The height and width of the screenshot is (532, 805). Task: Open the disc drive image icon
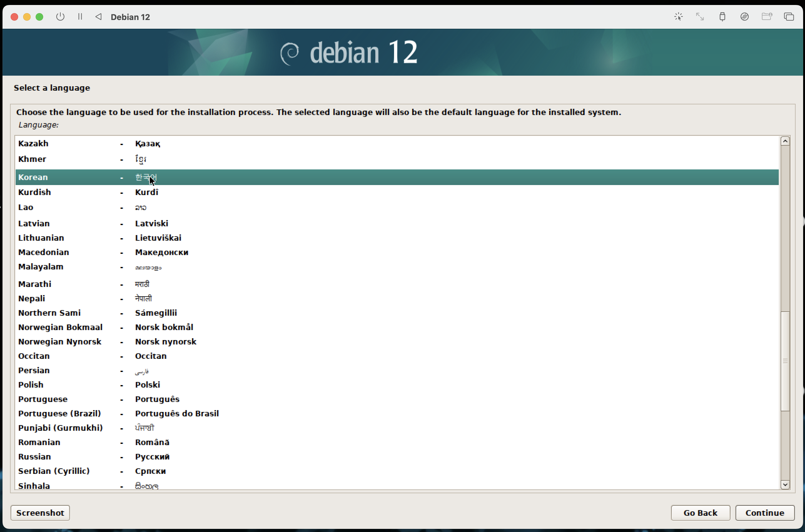[x=745, y=17]
